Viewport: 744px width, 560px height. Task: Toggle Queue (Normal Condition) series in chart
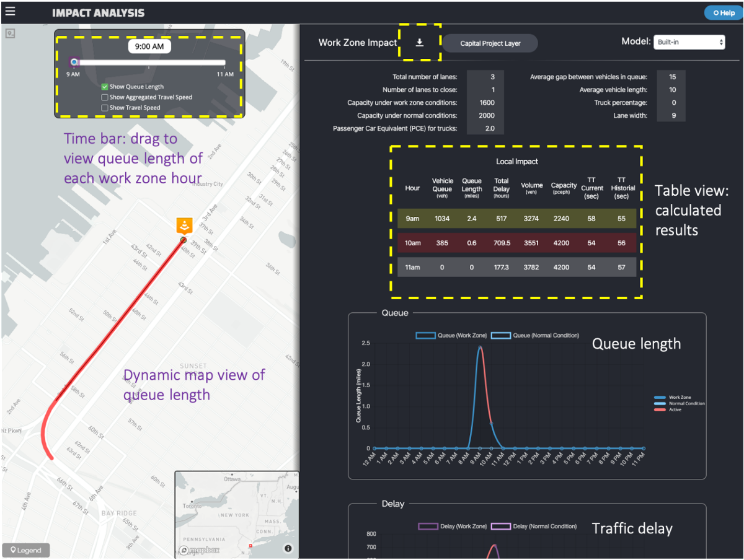[x=535, y=335]
